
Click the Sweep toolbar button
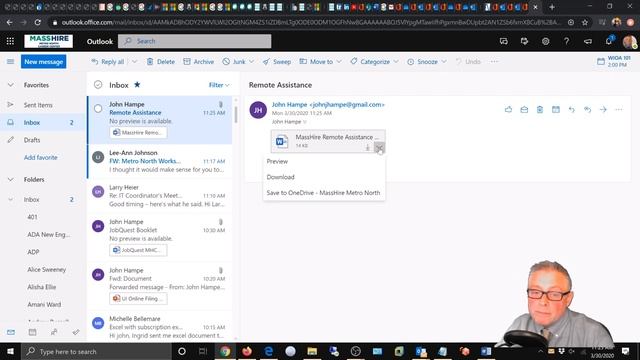click(x=277, y=62)
